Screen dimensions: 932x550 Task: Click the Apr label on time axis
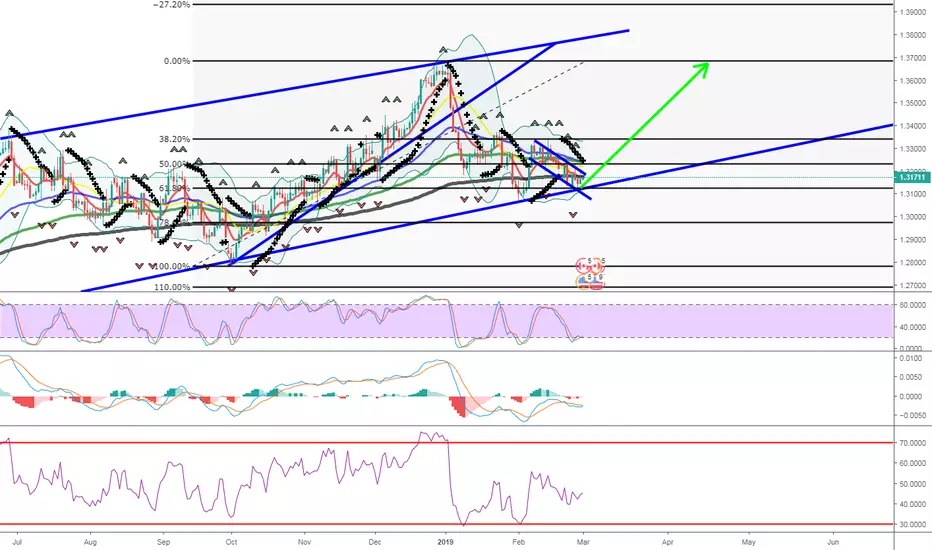click(668, 542)
